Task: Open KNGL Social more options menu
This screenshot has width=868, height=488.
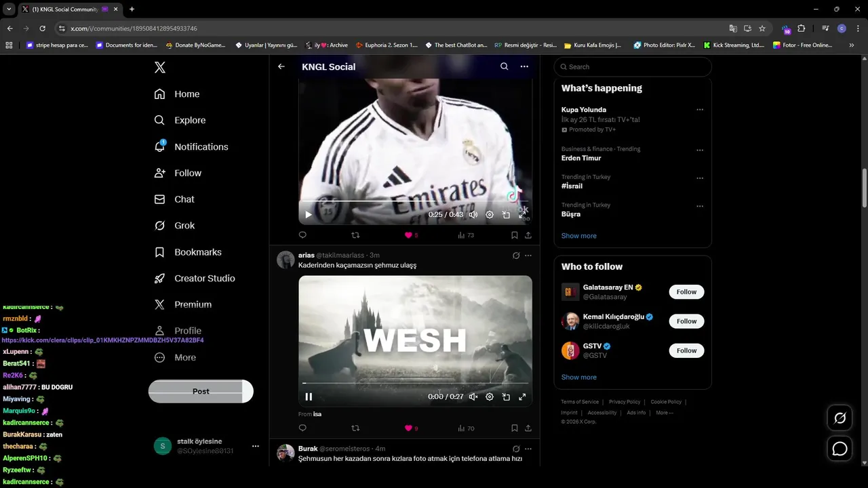Action: (524, 66)
